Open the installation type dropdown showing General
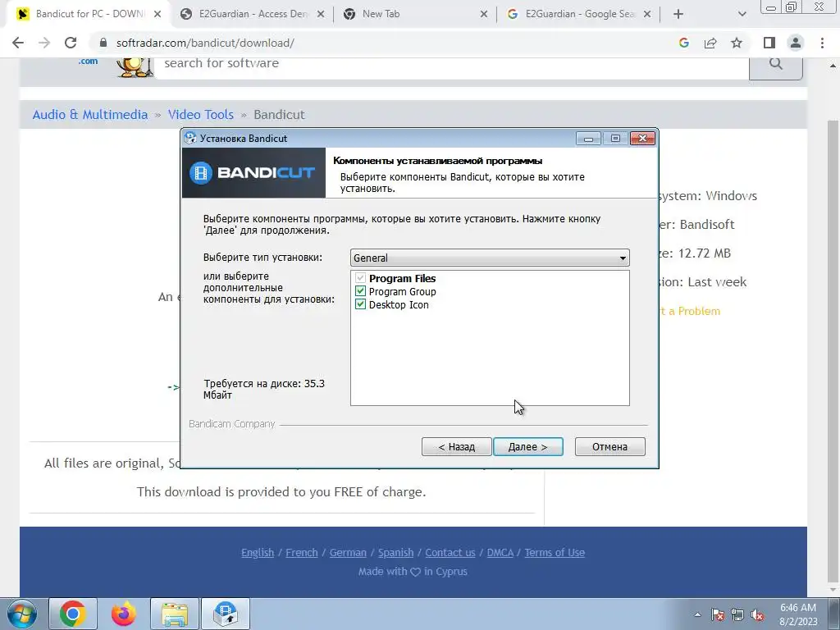 click(490, 258)
